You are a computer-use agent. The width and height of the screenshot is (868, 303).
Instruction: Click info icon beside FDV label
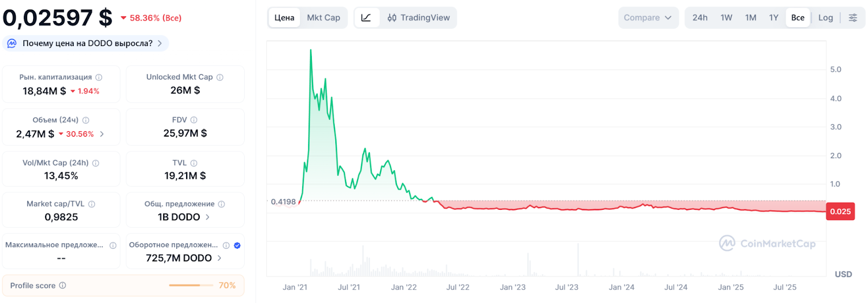[x=194, y=120]
